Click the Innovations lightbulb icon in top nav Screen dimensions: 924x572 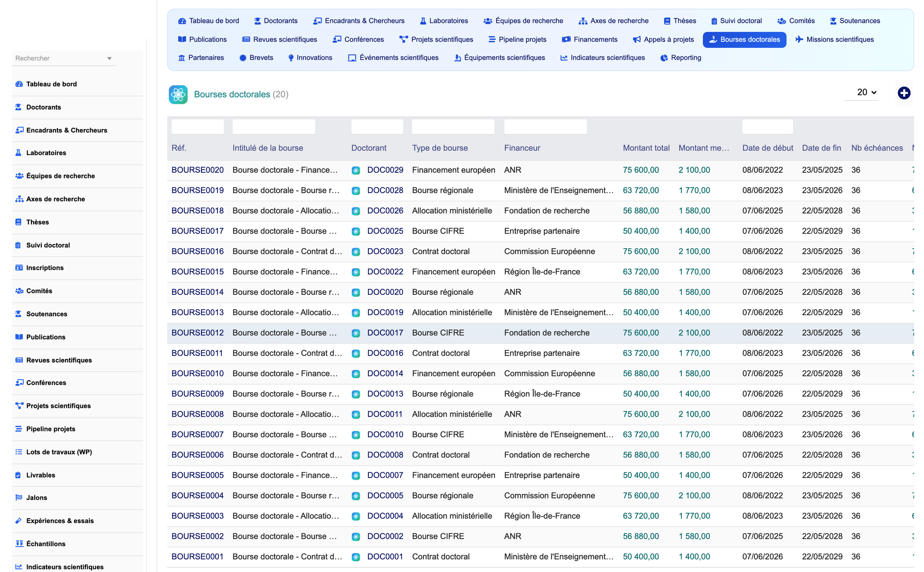point(291,58)
